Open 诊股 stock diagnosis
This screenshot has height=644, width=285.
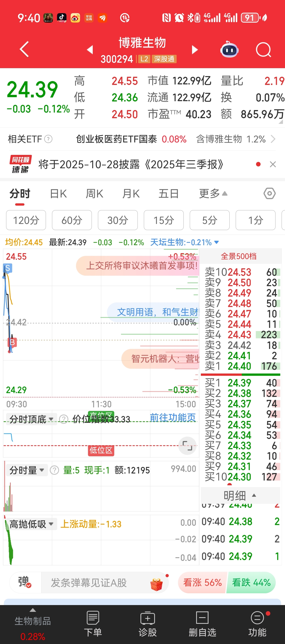coord(148,624)
